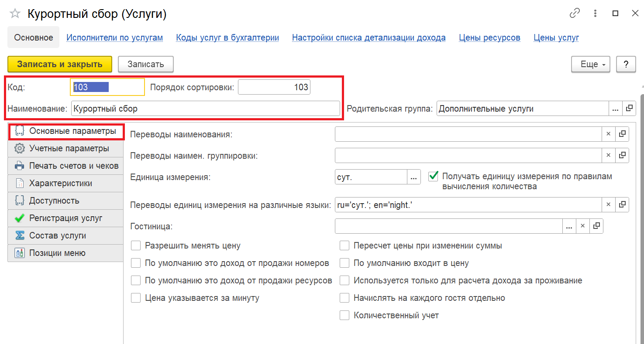Clear the Переводы наимен. группировки field
This screenshot has height=344, width=644.
tap(608, 155)
